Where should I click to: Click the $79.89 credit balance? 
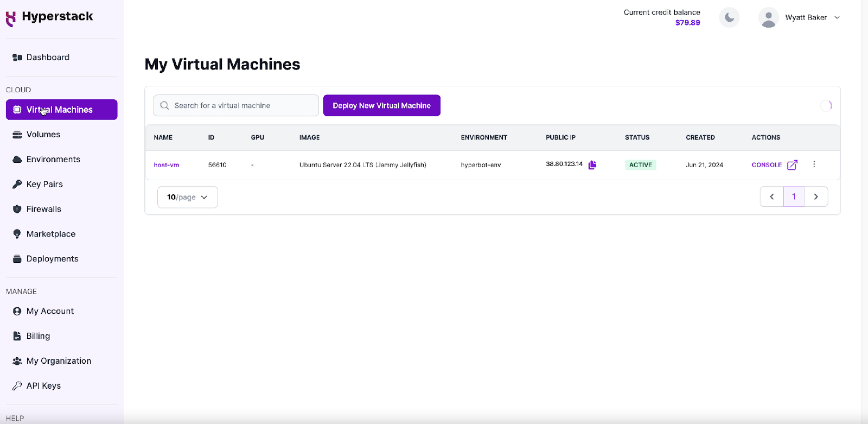click(x=687, y=23)
